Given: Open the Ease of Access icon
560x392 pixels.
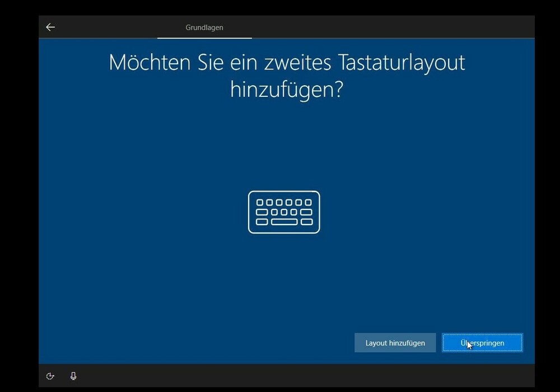Looking at the screenshot, I should 50,376.
